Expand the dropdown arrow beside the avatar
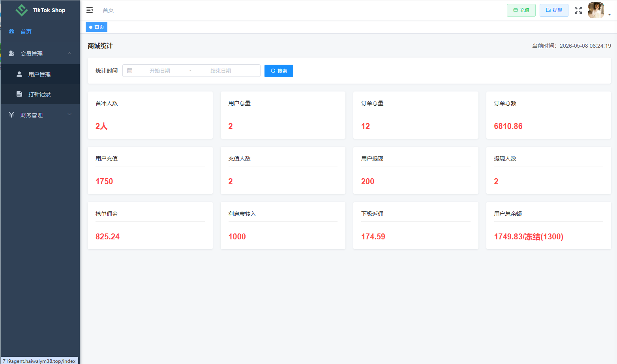 coord(609,15)
